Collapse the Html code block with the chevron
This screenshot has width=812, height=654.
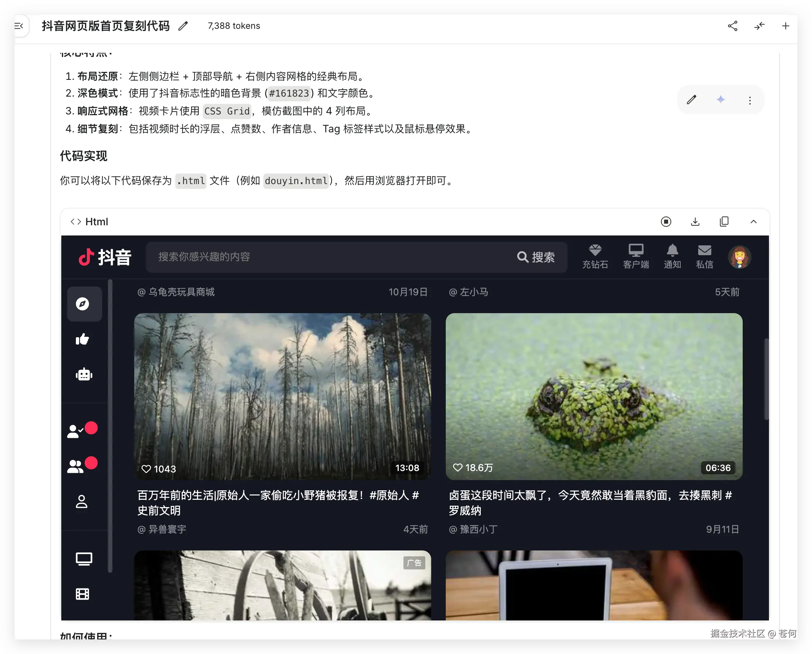753,222
